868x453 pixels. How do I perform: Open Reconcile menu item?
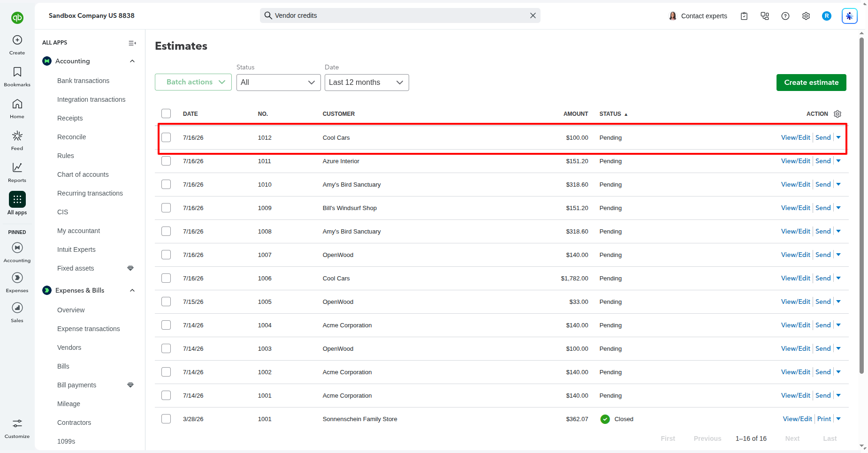tap(71, 137)
